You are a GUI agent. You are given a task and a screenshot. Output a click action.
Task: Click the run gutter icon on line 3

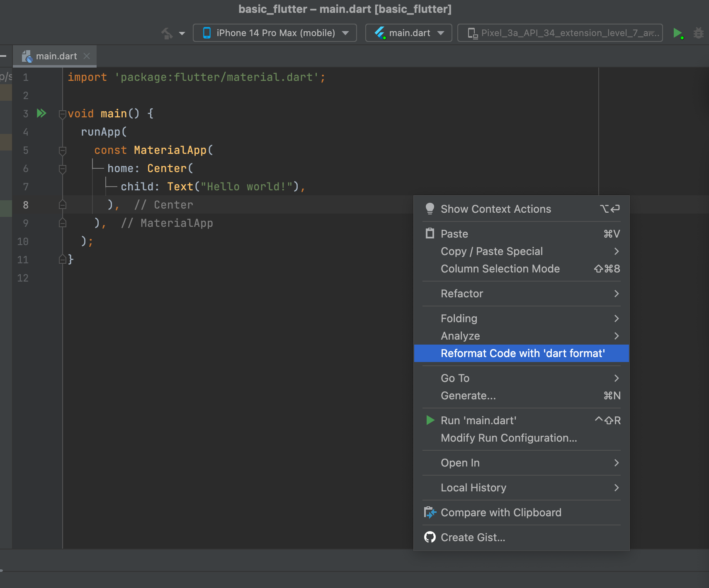pos(41,113)
